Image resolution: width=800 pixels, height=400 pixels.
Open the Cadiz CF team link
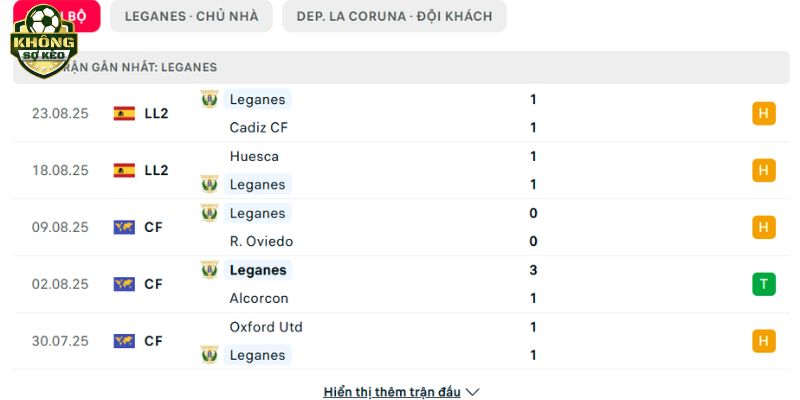pos(259,128)
